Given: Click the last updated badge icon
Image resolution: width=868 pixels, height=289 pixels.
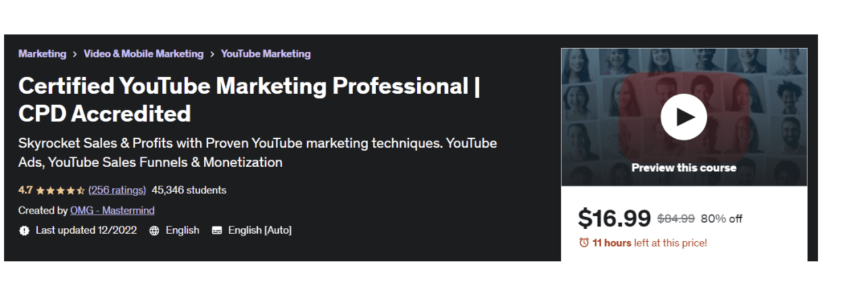Looking at the screenshot, I should point(24,231).
